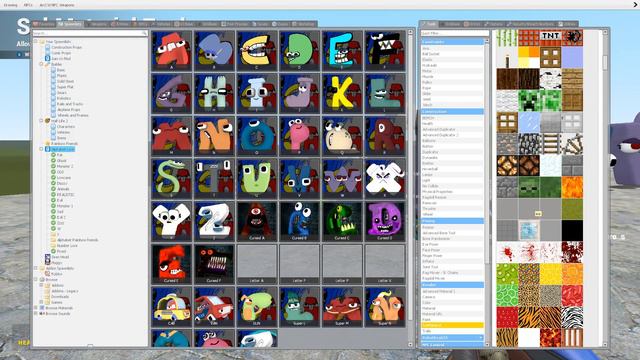Viewport: 640px width, 360px height.
Task: Spawn the blue letter B character
Action: (214, 51)
